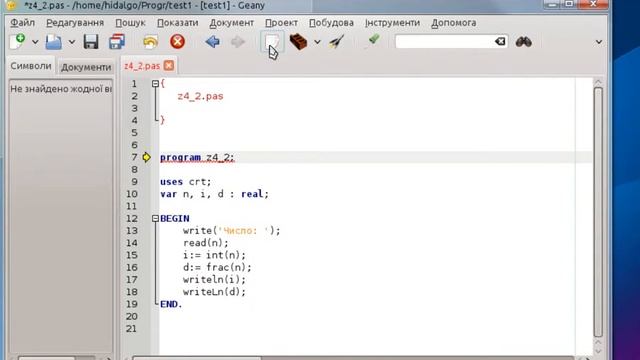
Task: Click the 'var n, i, d : real;' line
Action: pyautogui.click(x=214, y=194)
